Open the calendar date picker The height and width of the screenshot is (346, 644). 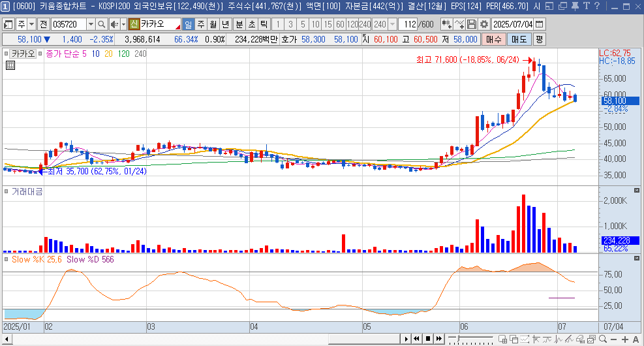pos(540,24)
